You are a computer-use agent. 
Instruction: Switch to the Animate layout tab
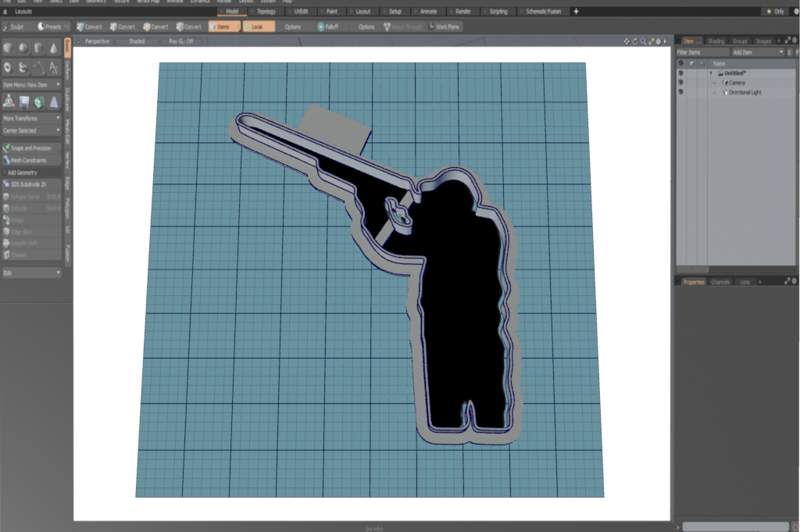427,11
